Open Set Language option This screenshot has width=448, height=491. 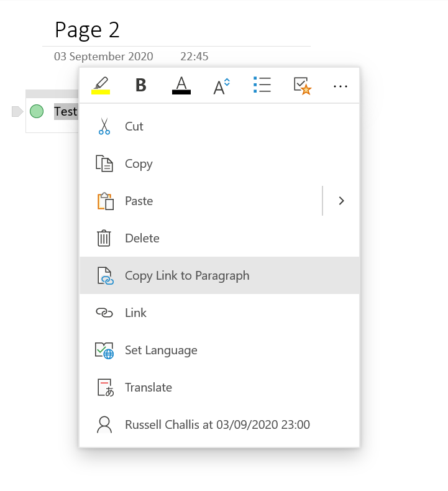tap(219, 350)
